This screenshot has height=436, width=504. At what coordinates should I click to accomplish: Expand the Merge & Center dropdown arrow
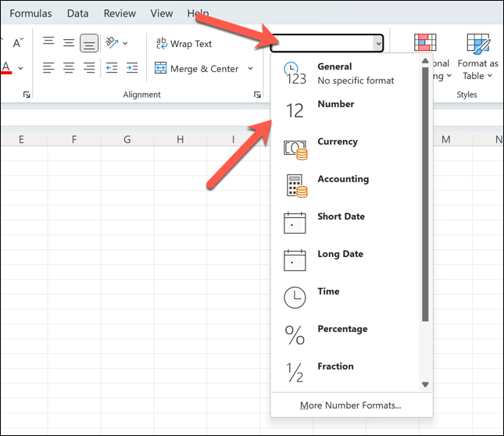click(x=251, y=69)
